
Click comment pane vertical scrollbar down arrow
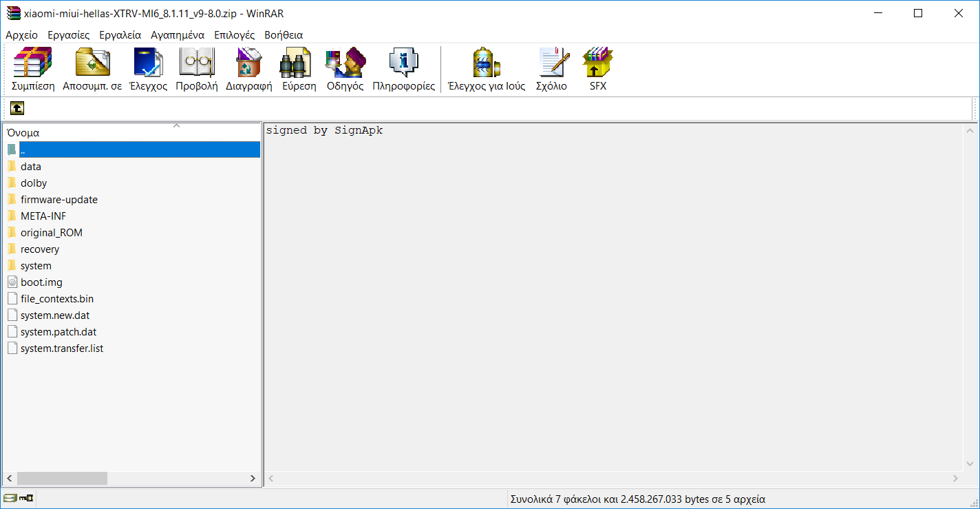click(970, 465)
